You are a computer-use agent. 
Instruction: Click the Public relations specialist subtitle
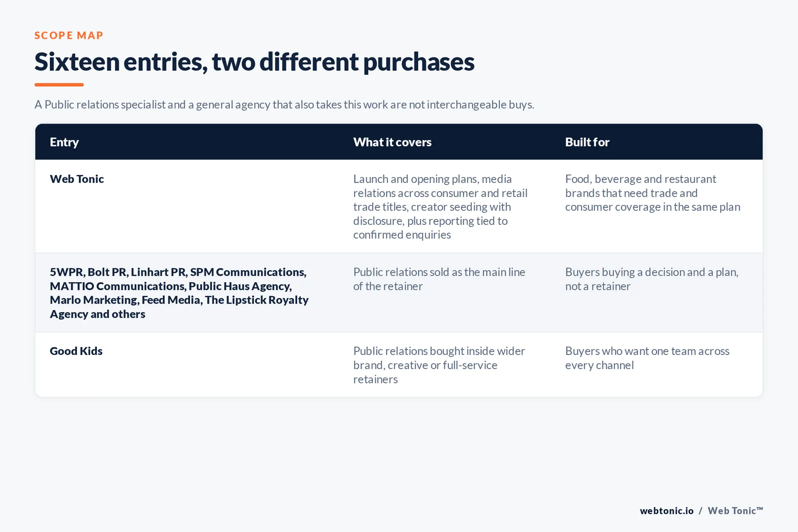[x=284, y=105]
